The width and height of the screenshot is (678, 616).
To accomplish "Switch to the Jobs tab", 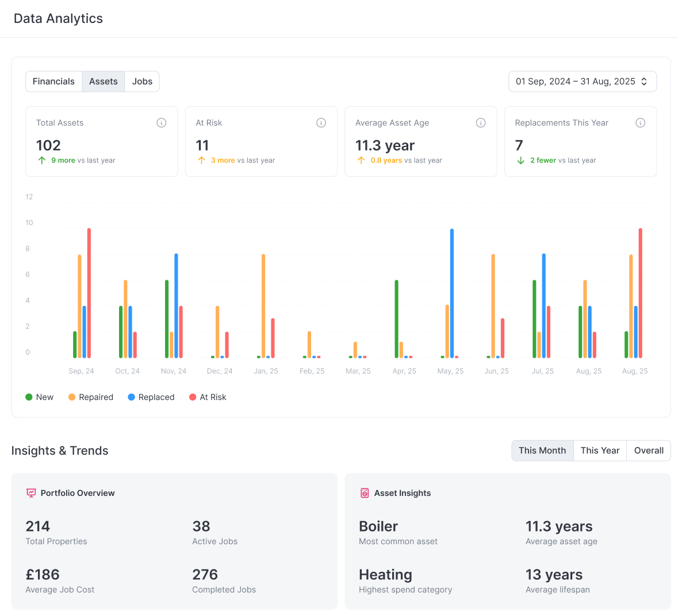I will 142,81.
